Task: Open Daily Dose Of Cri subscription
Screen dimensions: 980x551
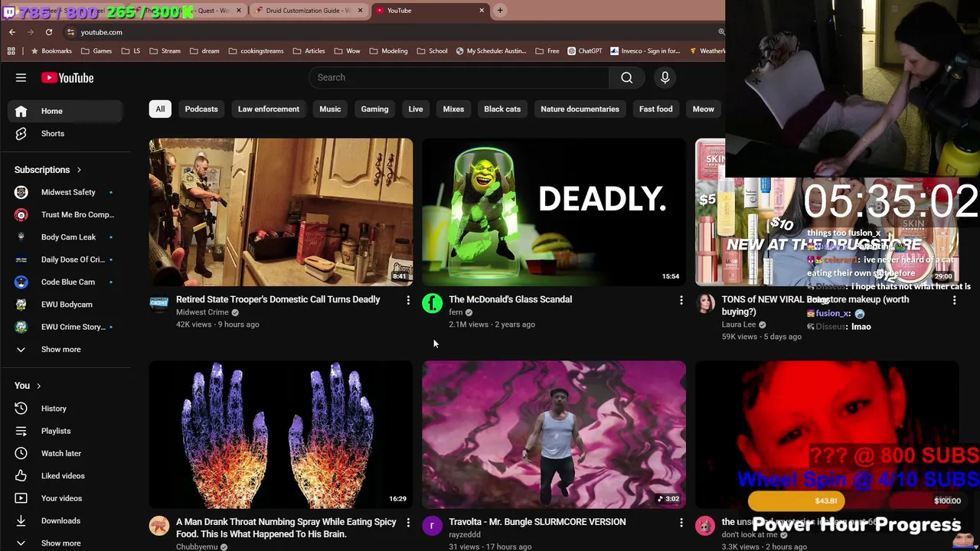Action: coord(65,259)
